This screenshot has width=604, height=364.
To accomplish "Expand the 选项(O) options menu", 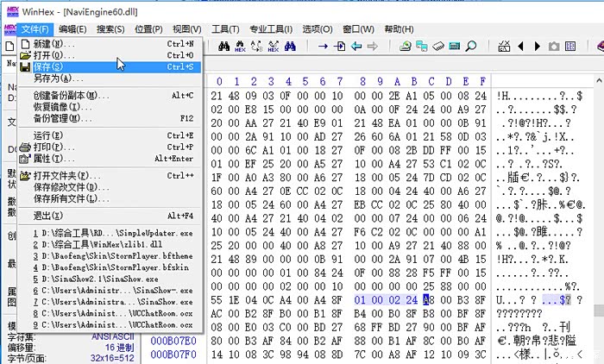I will [x=317, y=29].
